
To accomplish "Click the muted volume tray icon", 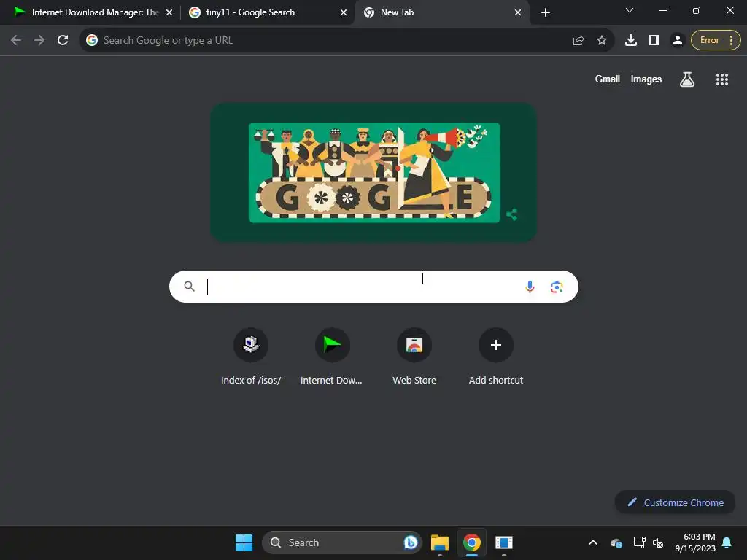I will coord(658,542).
